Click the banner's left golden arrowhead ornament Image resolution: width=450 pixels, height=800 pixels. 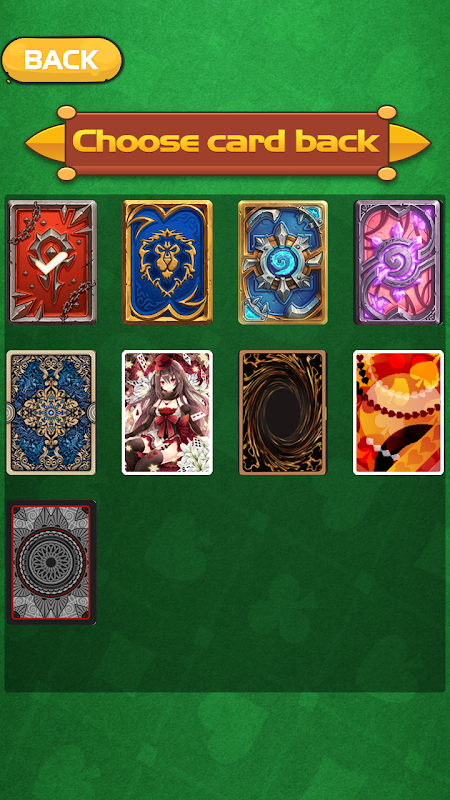[x=45, y=143]
